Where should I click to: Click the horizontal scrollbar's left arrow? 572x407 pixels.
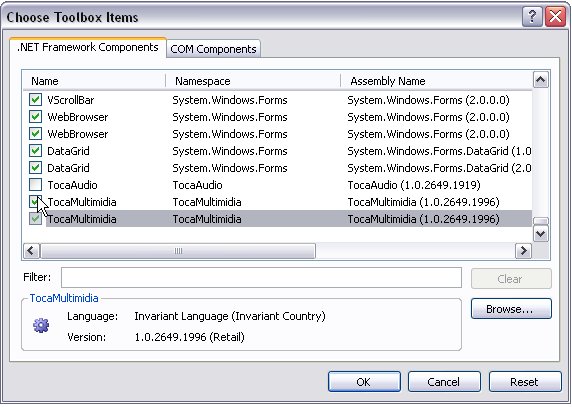31,251
